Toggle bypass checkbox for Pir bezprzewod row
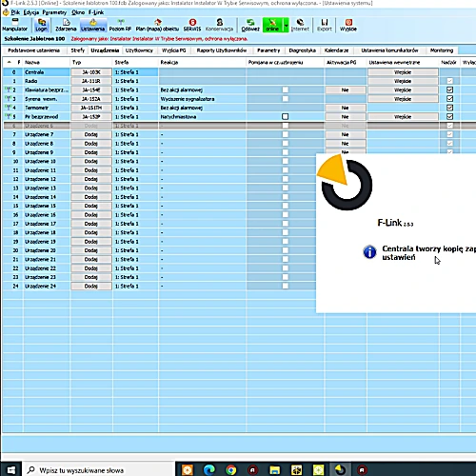The width and height of the screenshot is (476, 476). 285,116
